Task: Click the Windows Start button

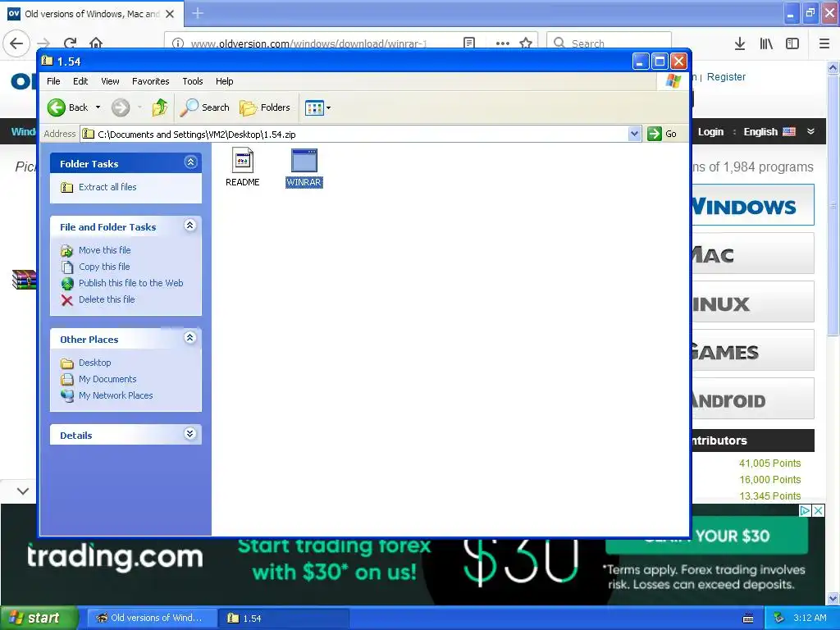Action: (x=38, y=618)
